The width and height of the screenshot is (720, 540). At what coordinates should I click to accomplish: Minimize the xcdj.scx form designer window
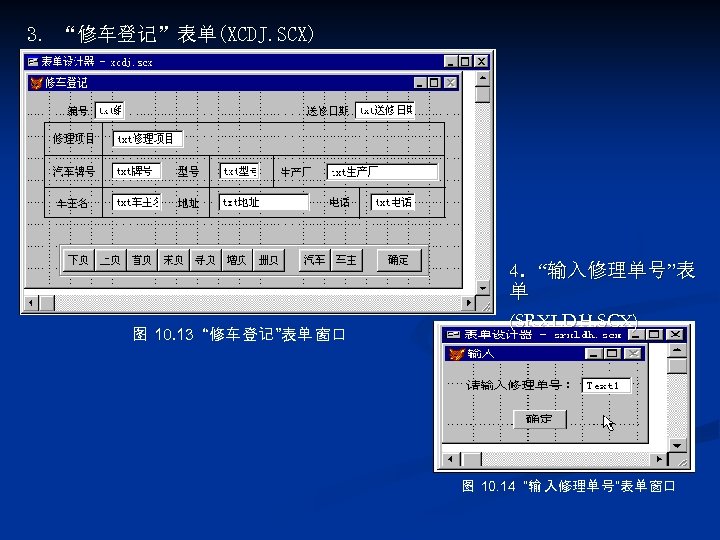(x=451, y=61)
